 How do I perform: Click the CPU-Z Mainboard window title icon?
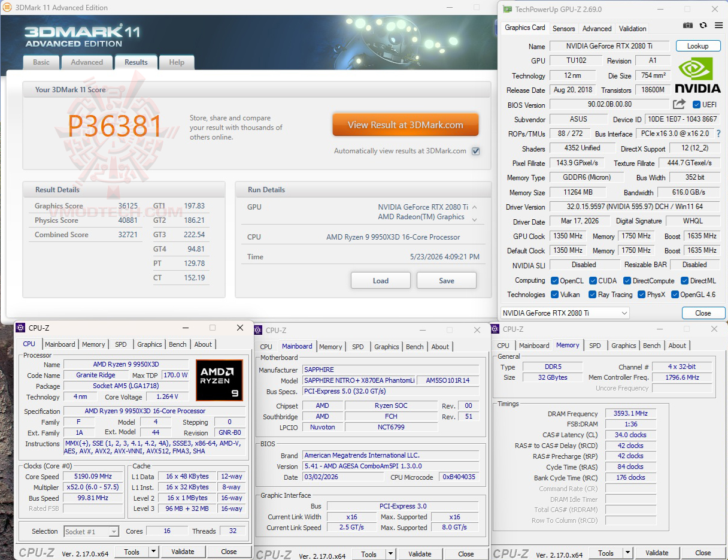point(259,330)
